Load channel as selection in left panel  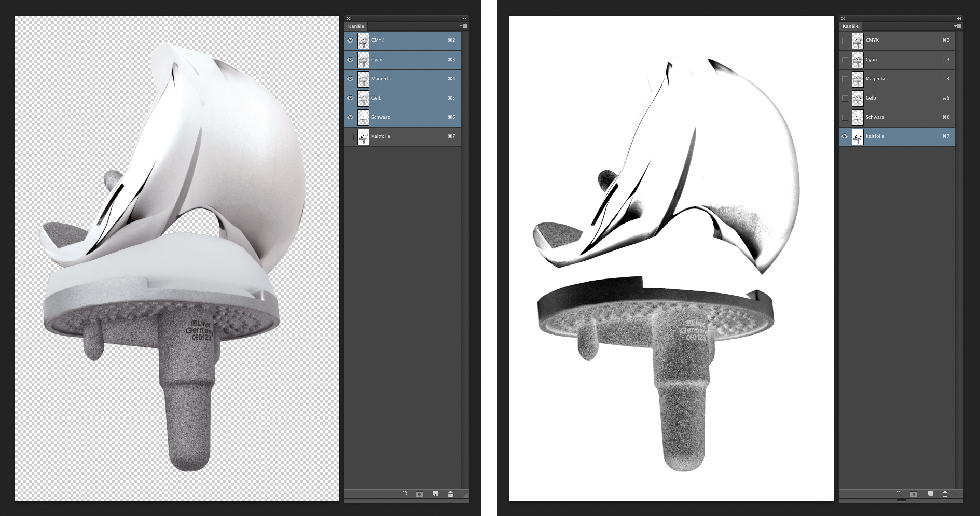(404, 494)
